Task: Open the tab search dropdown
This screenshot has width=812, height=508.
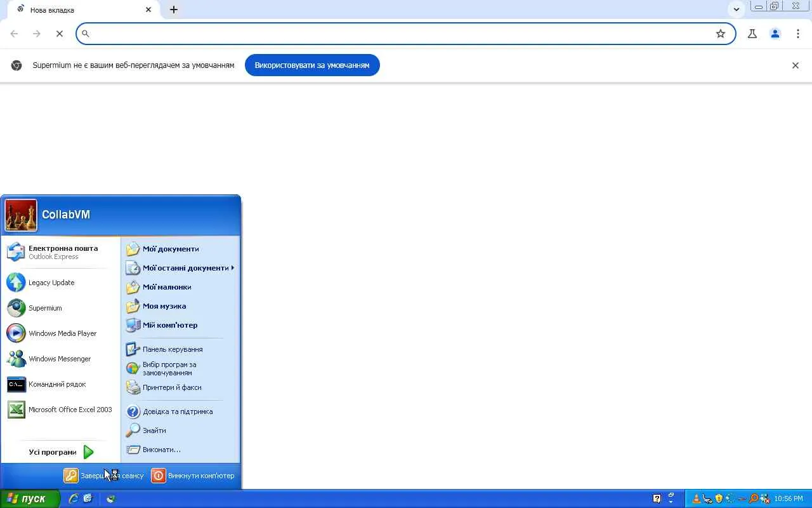Action: tap(737, 10)
